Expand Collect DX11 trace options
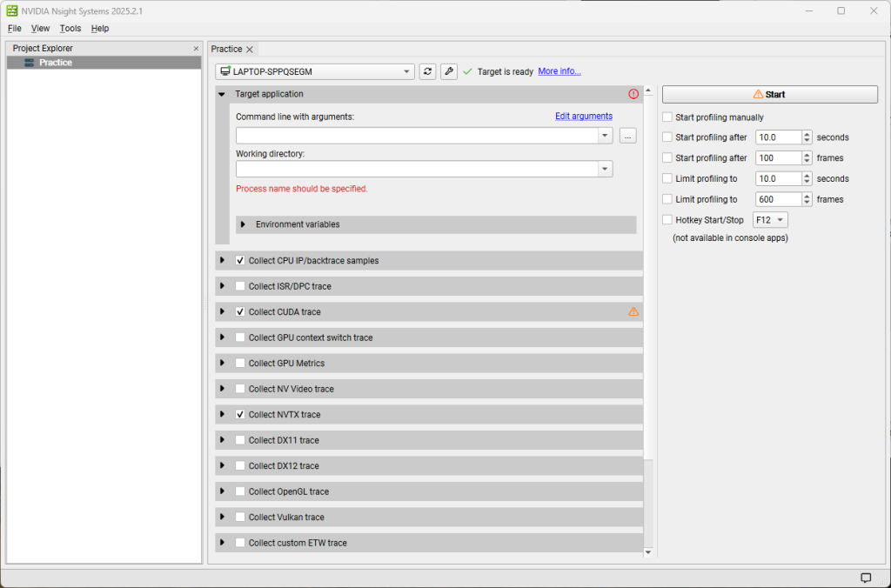This screenshot has width=891, height=588. pos(222,440)
